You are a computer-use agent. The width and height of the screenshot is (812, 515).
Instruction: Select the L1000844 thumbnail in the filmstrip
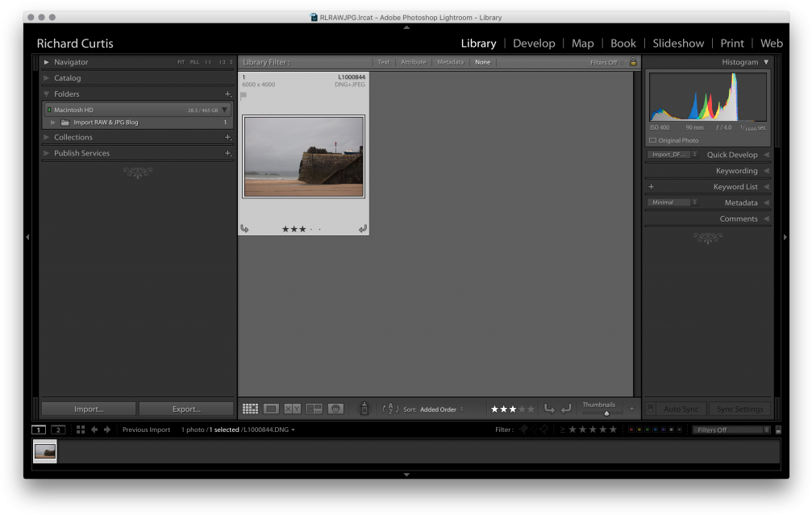click(44, 452)
